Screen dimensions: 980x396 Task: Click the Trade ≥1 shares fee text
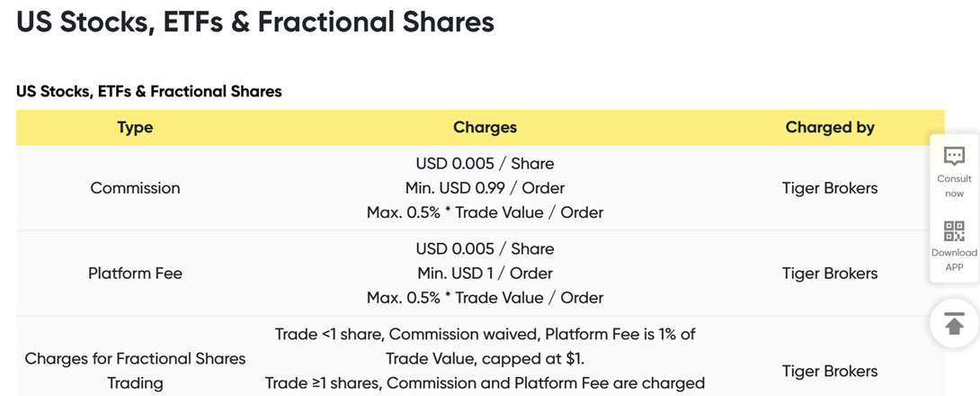pos(485,382)
